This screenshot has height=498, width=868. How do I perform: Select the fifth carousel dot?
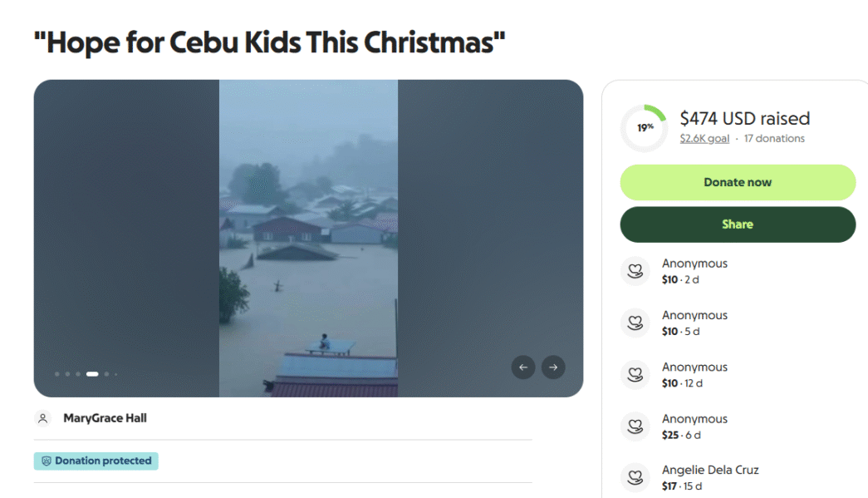coord(106,374)
